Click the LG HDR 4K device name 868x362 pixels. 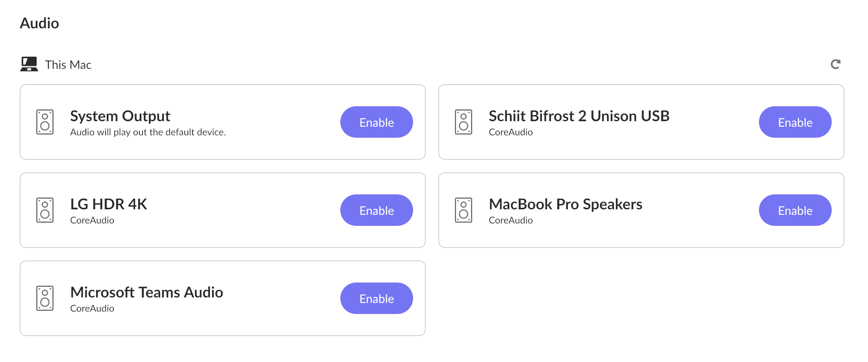[109, 204]
